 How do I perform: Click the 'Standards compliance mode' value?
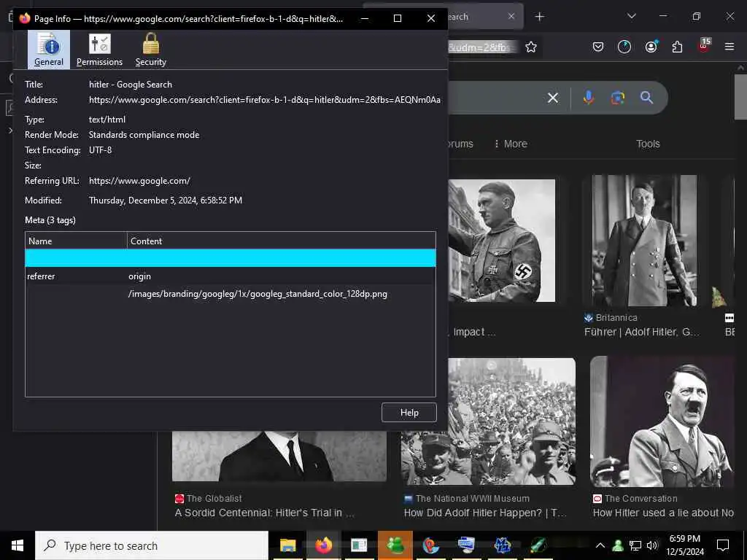144,135
